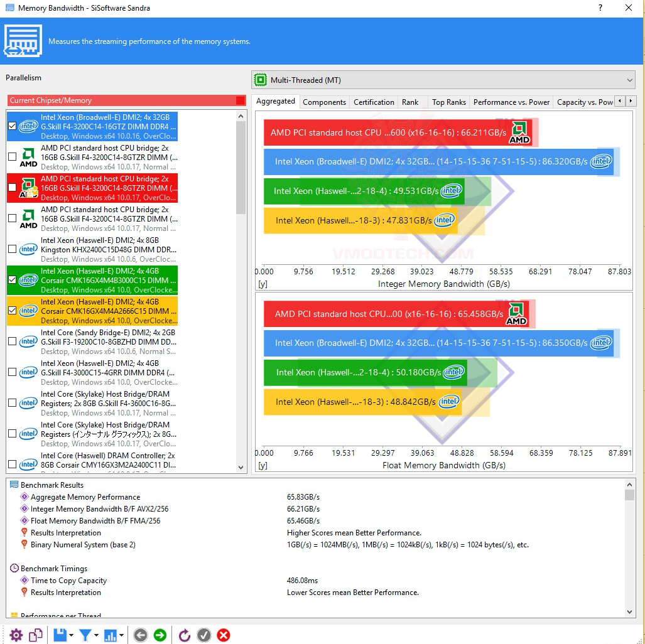Click the Float Memory Bandwidth B/F FMA/256 row

click(x=317, y=520)
